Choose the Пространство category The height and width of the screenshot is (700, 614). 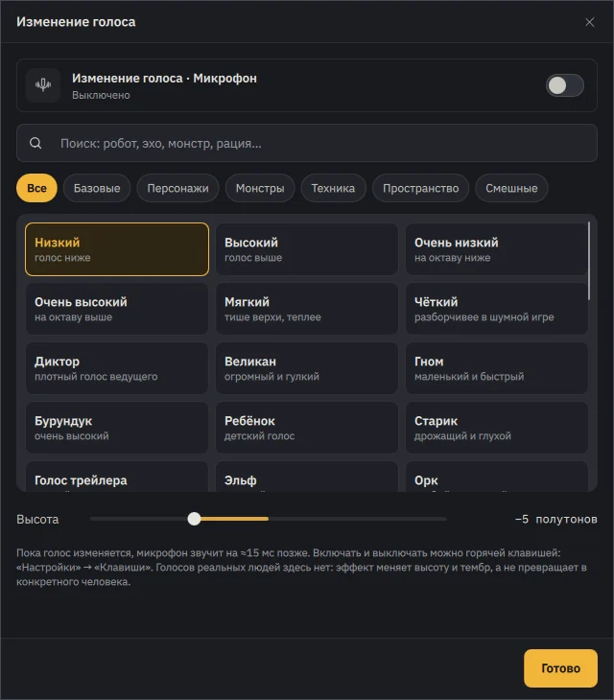pyautogui.click(x=420, y=188)
